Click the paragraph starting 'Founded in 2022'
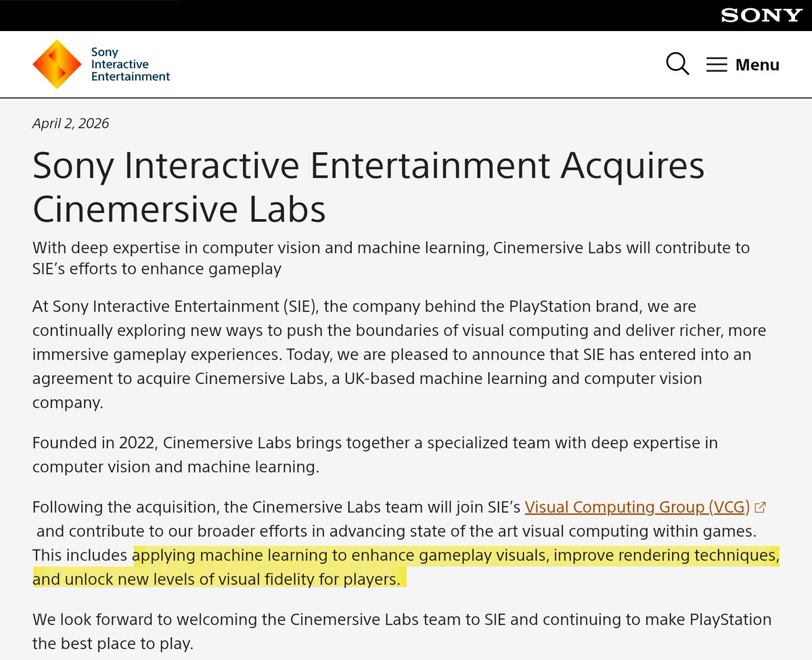The width and height of the screenshot is (812, 660). point(375,454)
